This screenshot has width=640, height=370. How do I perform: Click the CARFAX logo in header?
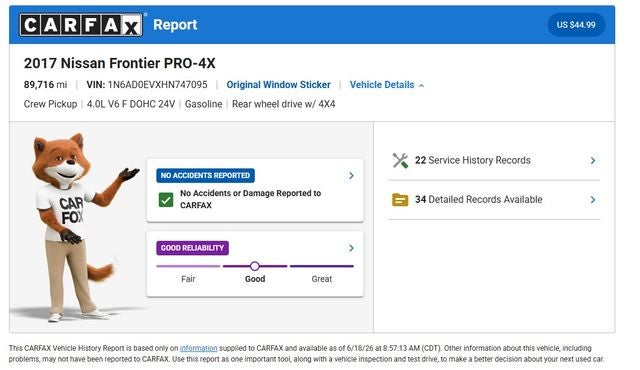tap(81, 25)
